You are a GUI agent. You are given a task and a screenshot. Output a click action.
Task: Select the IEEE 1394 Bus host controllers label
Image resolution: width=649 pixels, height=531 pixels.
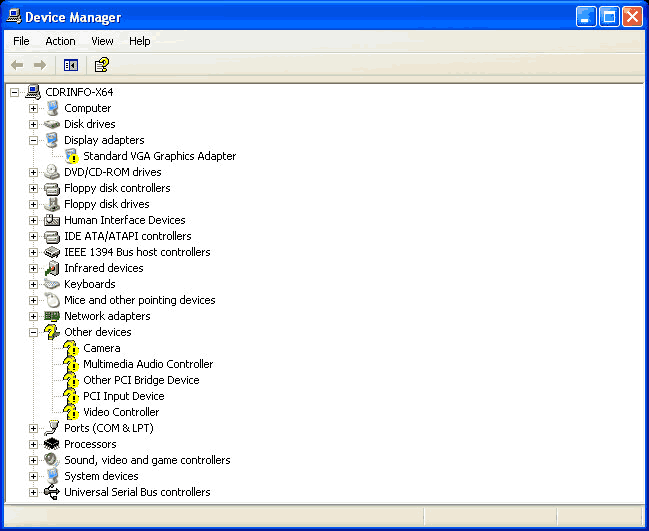click(x=137, y=252)
